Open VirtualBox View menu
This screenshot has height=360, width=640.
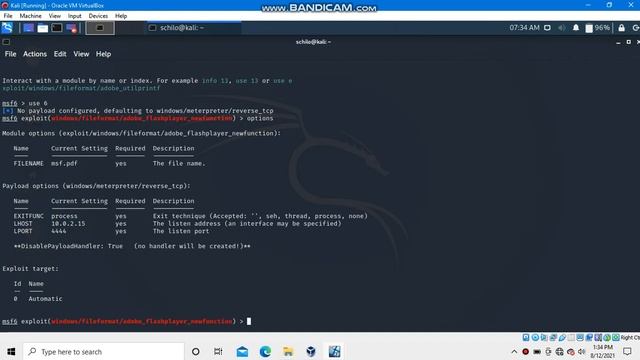pos(54,16)
